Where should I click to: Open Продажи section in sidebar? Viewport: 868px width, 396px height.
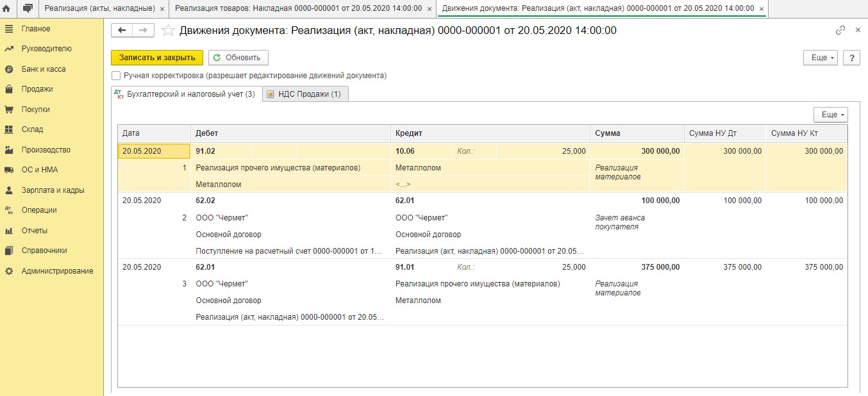point(37,89)
